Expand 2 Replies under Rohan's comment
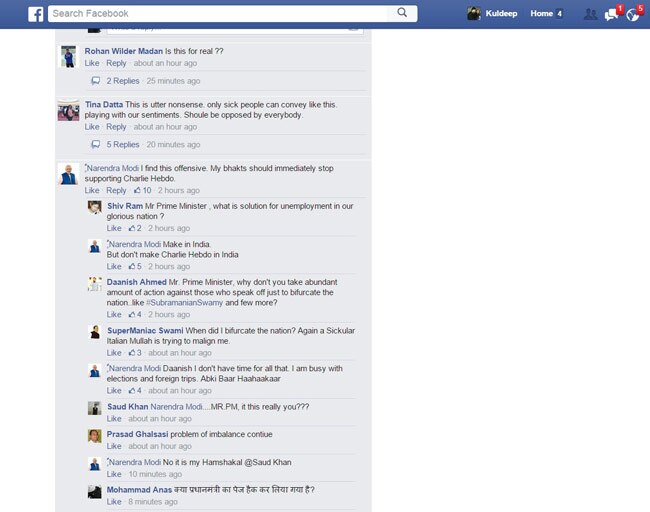 pyautogui.click(x=123, y=81)
